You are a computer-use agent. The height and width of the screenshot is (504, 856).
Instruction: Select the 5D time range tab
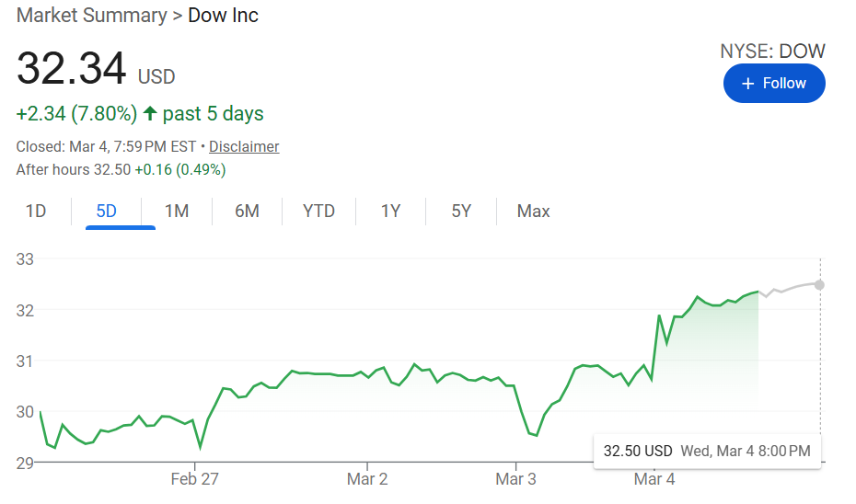[x=107, y=212]
